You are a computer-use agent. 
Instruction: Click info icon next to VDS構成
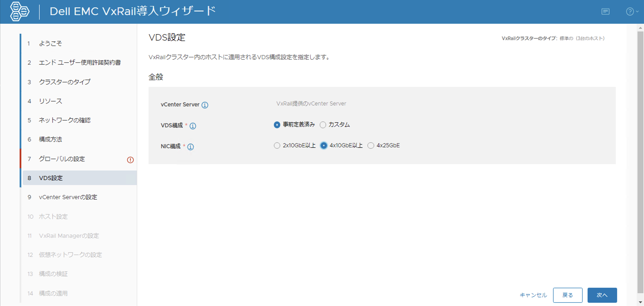[x=193, y=126]
